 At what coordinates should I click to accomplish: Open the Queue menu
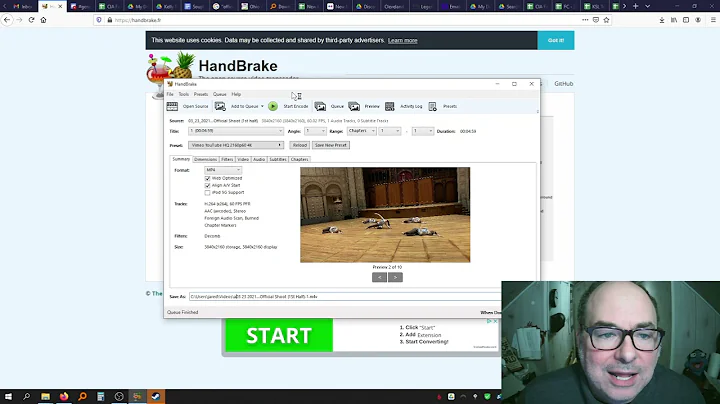[x=219, y=94]
